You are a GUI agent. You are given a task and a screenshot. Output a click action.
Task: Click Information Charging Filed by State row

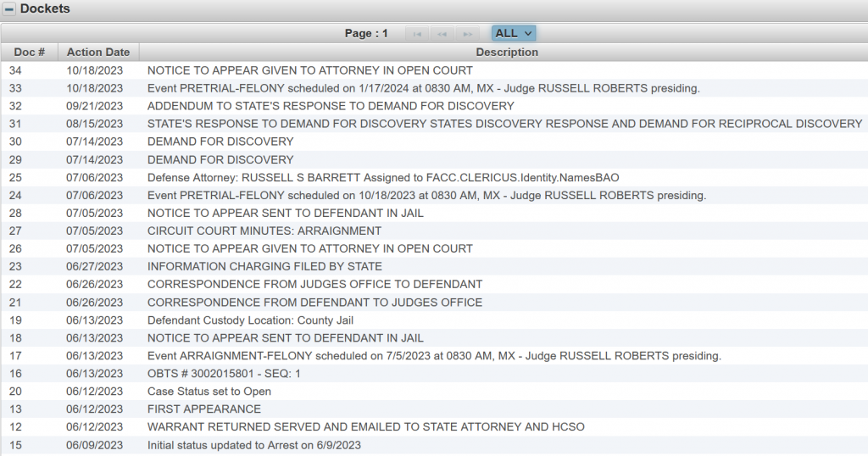pyautogui.click(x=264, y=266)
